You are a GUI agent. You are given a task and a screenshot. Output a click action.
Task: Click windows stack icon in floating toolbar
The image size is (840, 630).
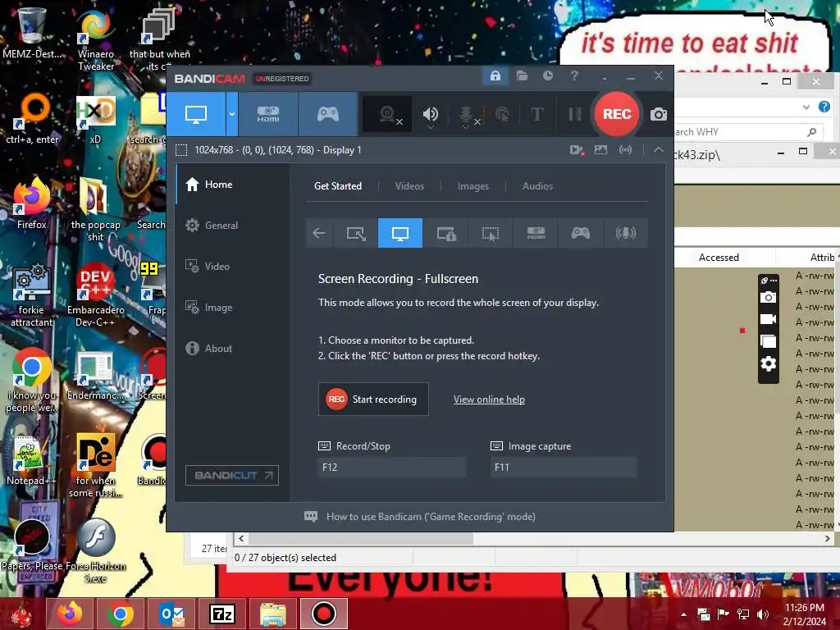[x=768, y=342]
